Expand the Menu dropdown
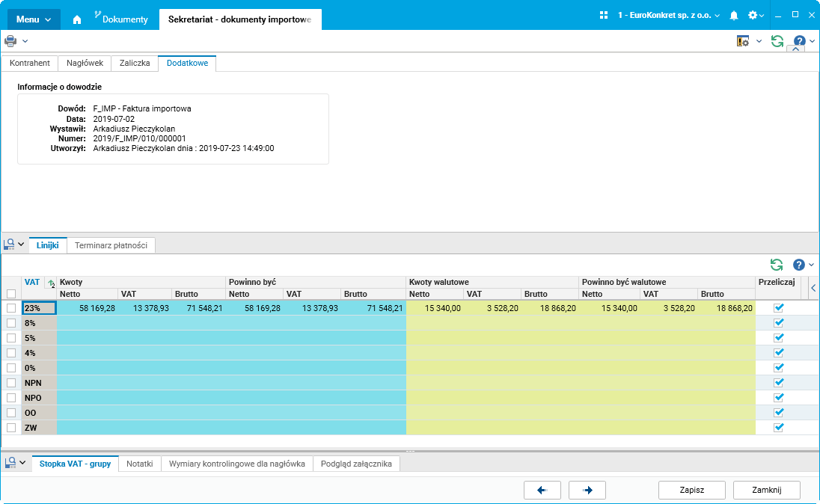Screen dimensions: 820x504 pos(34,19)
